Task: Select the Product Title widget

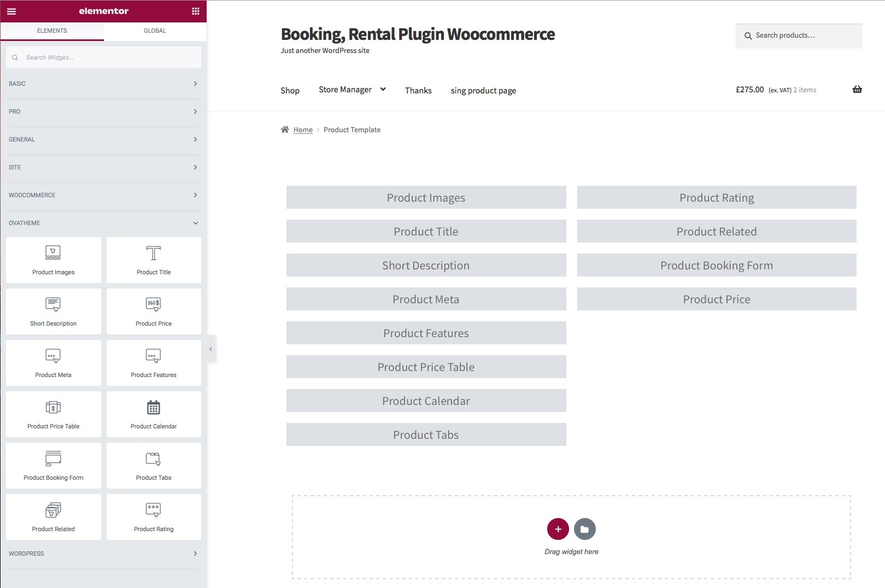Action: pyautogui.click(x=154, y=260)
